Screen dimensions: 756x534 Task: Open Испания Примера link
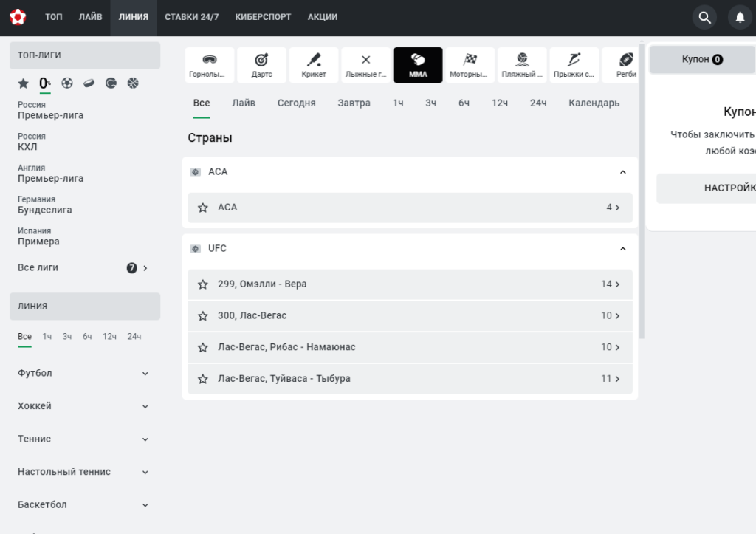click(38, 237)
